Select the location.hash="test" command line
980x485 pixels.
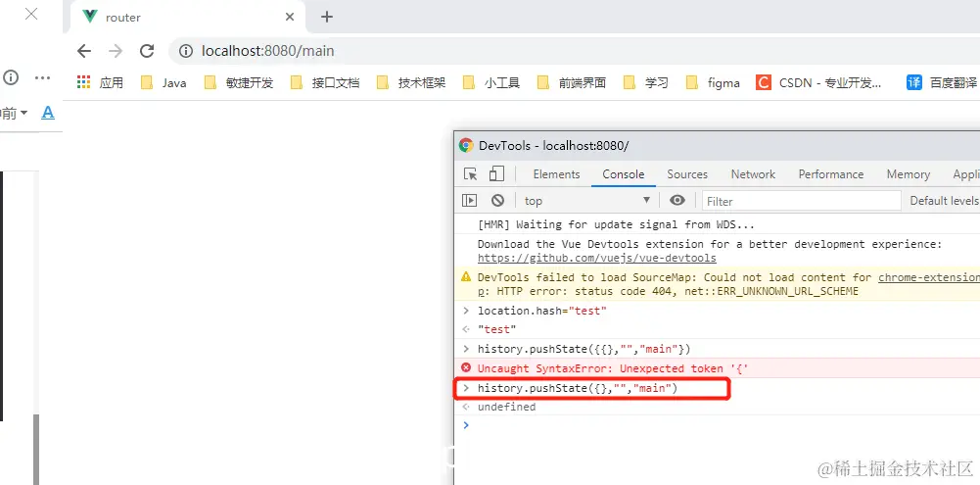[717, 311]
